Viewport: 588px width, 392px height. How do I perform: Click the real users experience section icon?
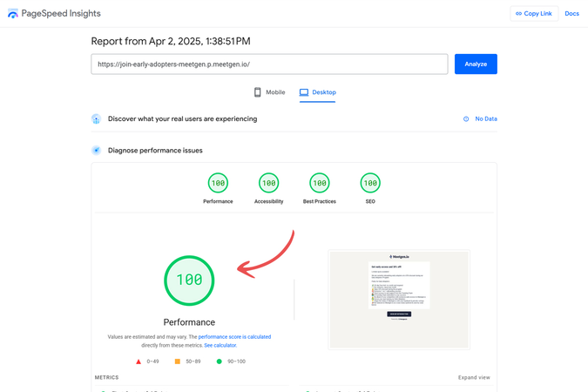[x=97, y=119]
